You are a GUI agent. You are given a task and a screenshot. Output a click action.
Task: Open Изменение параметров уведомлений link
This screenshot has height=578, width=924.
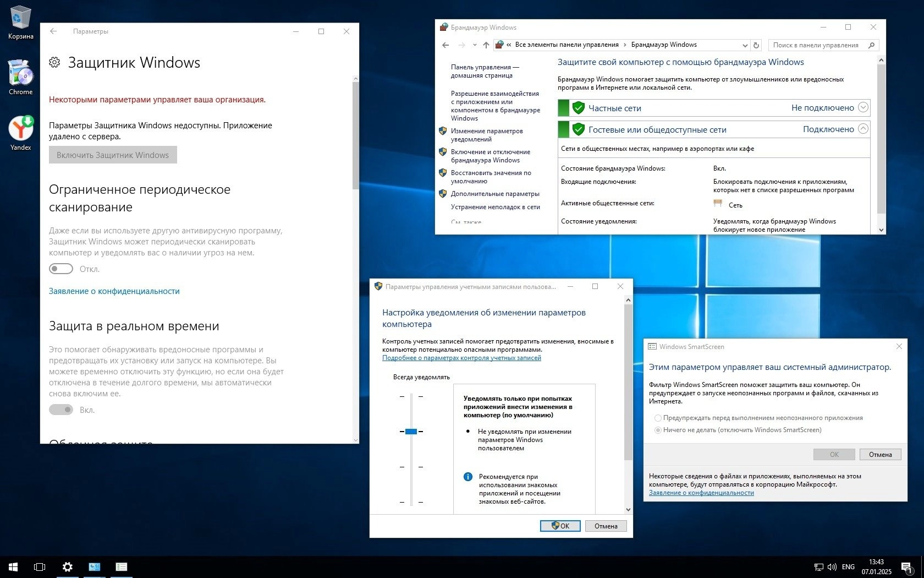[487, 135]
